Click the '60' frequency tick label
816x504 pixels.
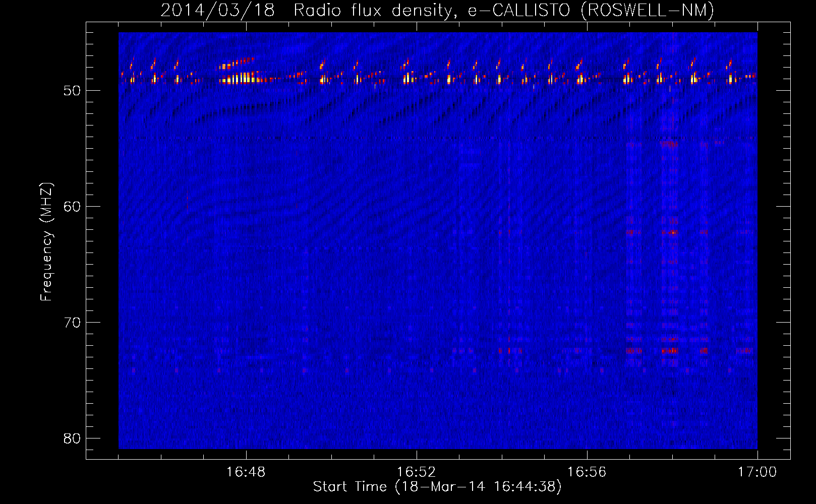click(x=72, y=207)
